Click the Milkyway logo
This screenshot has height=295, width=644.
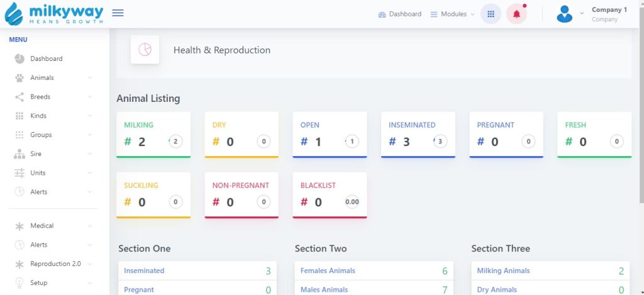53,14
